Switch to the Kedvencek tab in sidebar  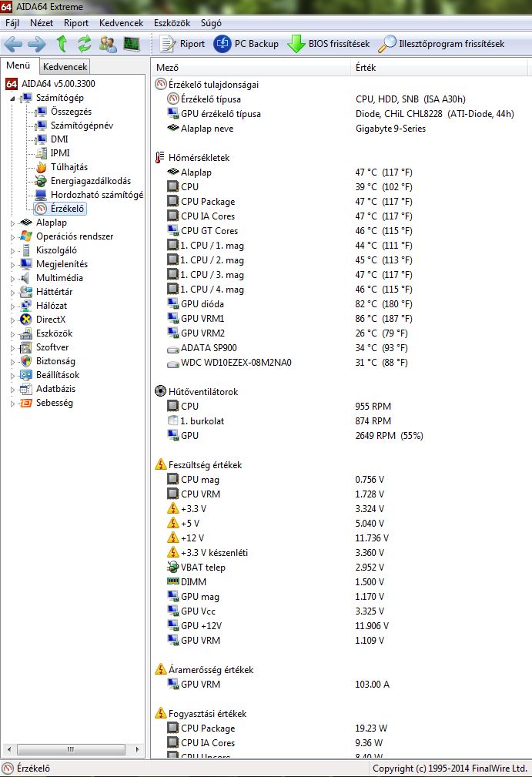click(65, 66)
